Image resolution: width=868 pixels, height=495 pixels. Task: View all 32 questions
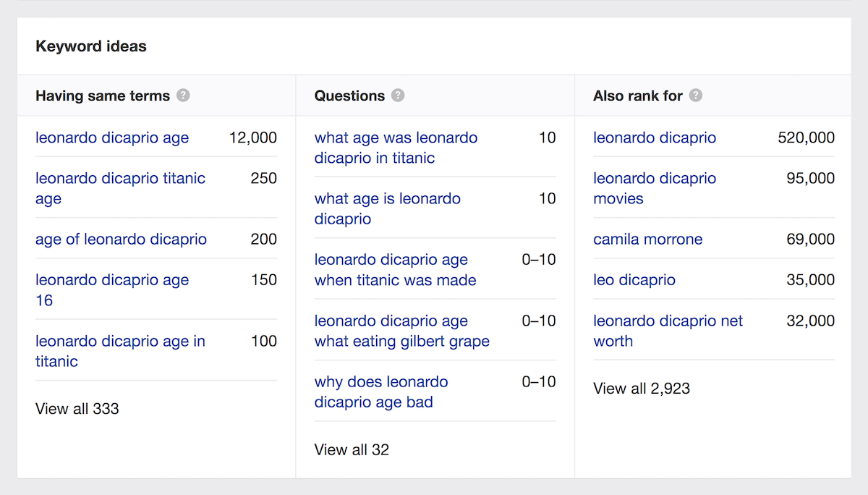coord(352,449)
